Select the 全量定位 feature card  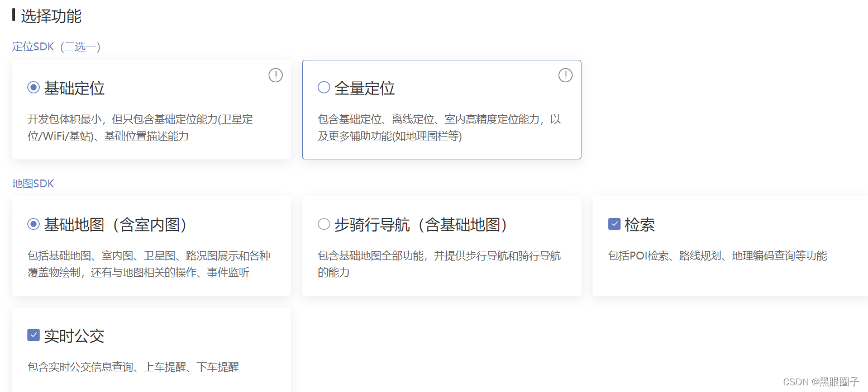tap(441, 110)
